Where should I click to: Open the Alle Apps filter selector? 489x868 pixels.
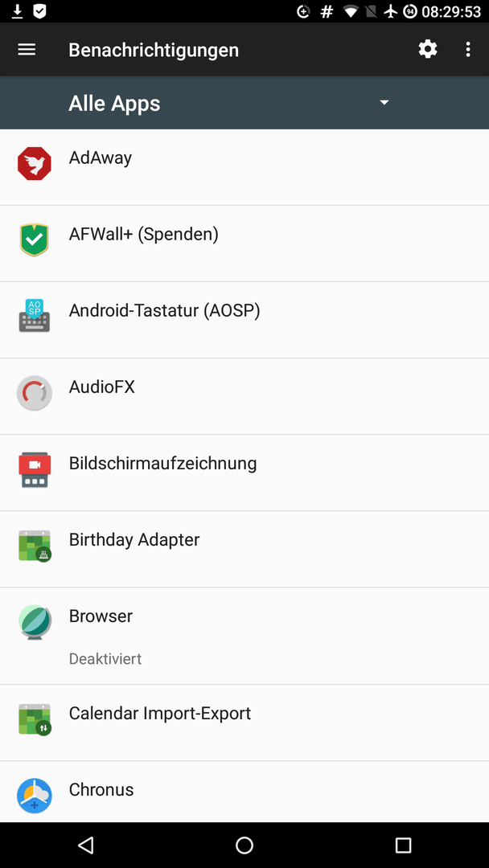(x=230, y=103)
